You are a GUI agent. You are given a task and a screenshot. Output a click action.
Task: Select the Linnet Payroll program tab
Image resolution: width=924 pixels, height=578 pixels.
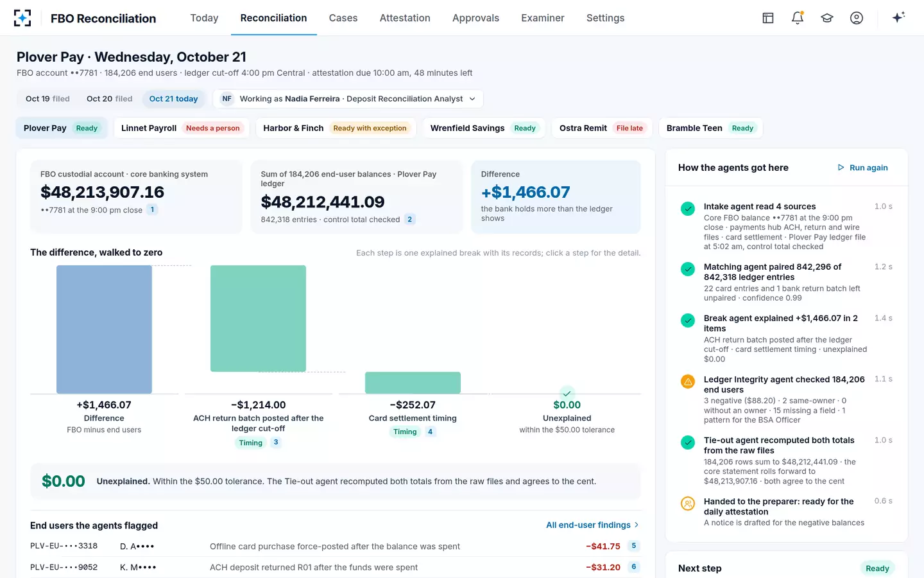pyautogui.click(x=180, y=128)
